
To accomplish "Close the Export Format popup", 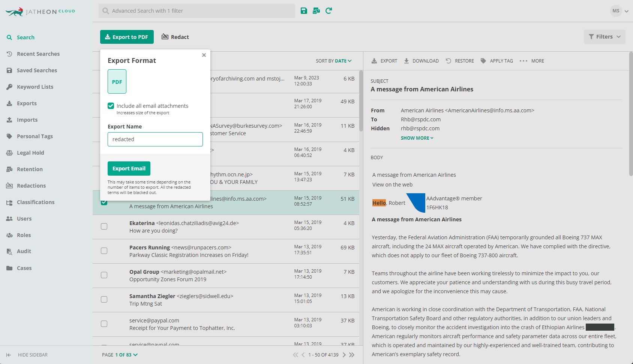I will click(204, 55).
